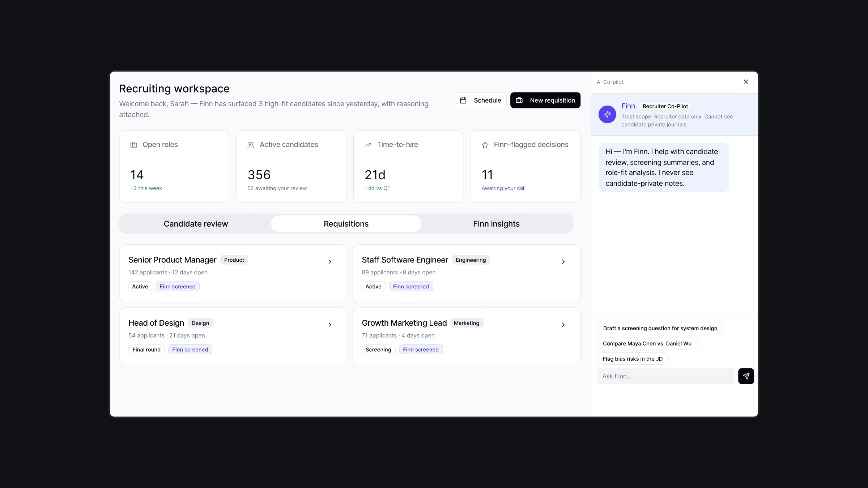This screenshot has height=488, width=868.
Task: Choose 'Flag bias risks in the JD' suggestion
Action: (633, 359)
